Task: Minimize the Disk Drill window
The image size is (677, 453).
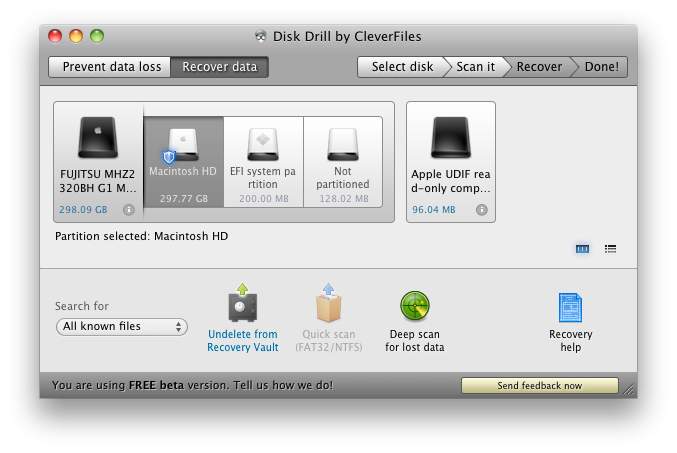Action: 76,36
